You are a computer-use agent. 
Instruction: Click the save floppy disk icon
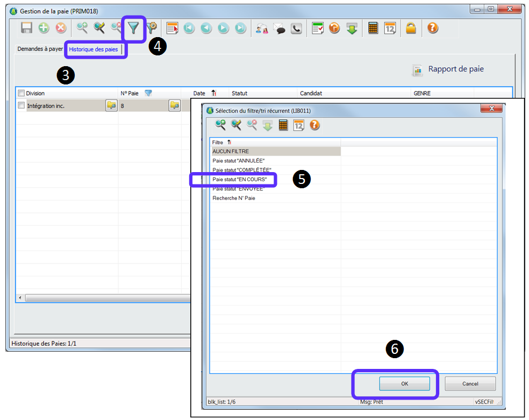[27, 29]
